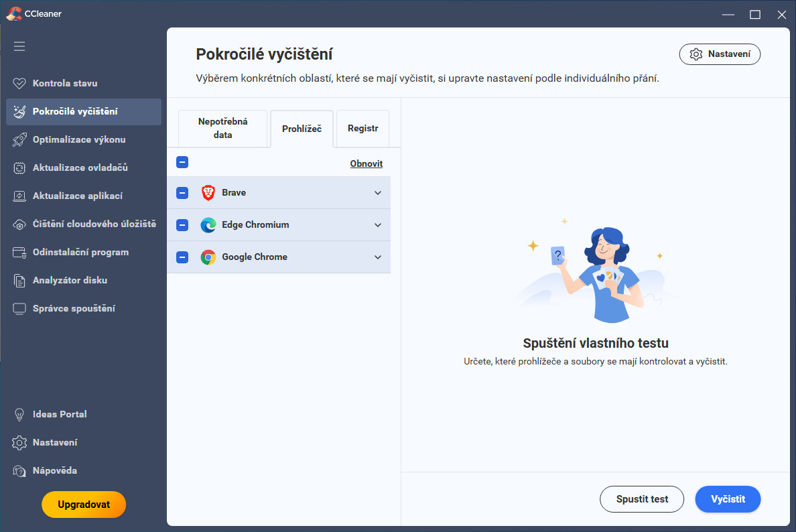Click the Ideas Portal lightbulb icon
The height and width of the screenshot is (532, 796).
[19, 414]
